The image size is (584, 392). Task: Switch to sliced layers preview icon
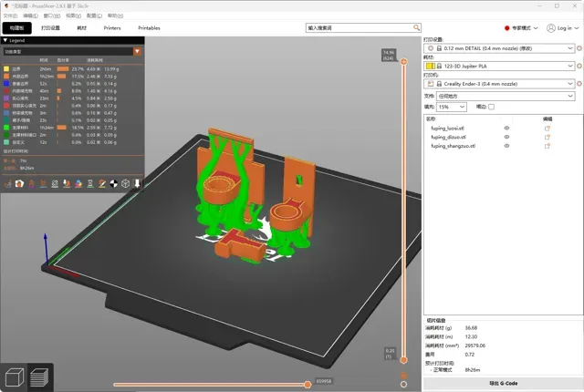(39, 377)
